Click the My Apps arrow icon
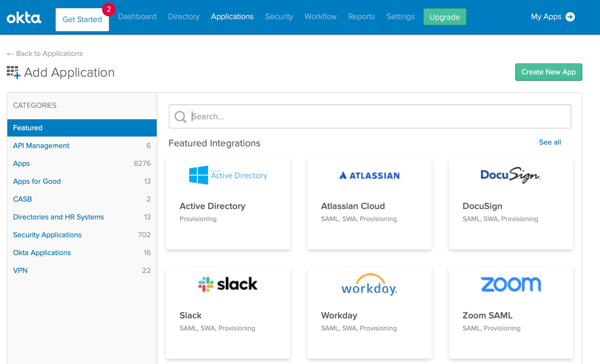The height and width of the screenshot is (364, 600). click(570, 17)
